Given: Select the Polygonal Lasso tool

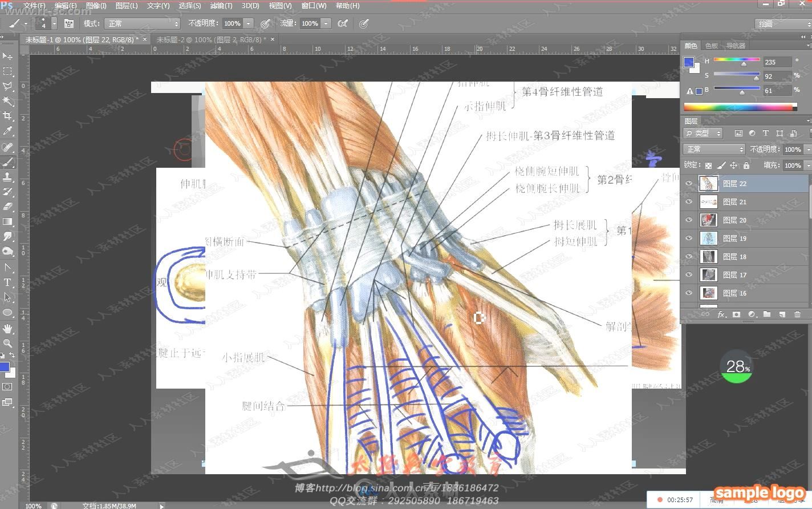Looking at the screenshot, I should [7, 86].
